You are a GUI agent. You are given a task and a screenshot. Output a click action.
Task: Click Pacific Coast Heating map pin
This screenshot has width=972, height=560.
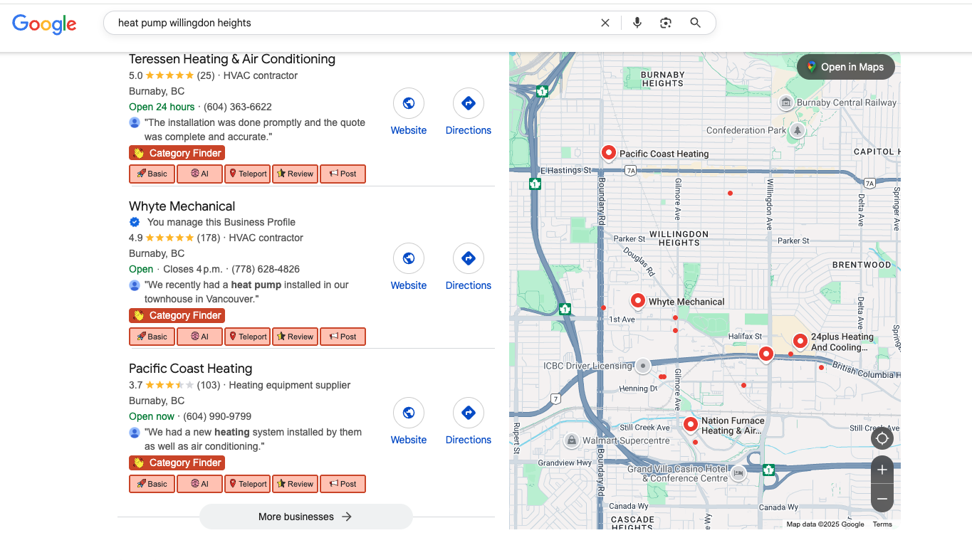[x=609, y=152]
